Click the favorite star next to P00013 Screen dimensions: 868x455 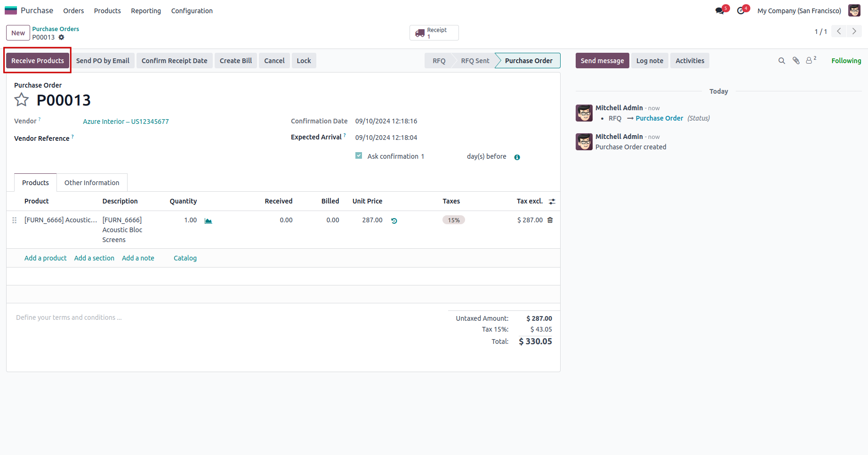click(x=21, y=100)
